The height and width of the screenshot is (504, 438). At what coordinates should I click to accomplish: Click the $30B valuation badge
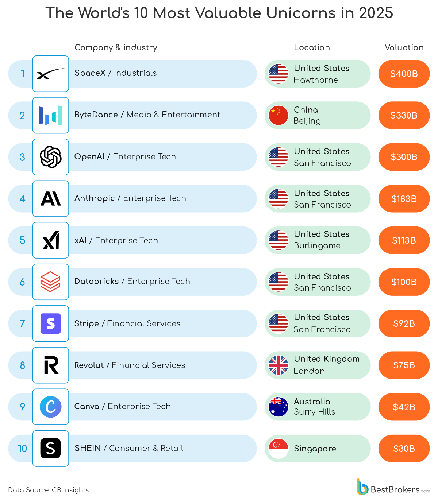pos(404,448)
